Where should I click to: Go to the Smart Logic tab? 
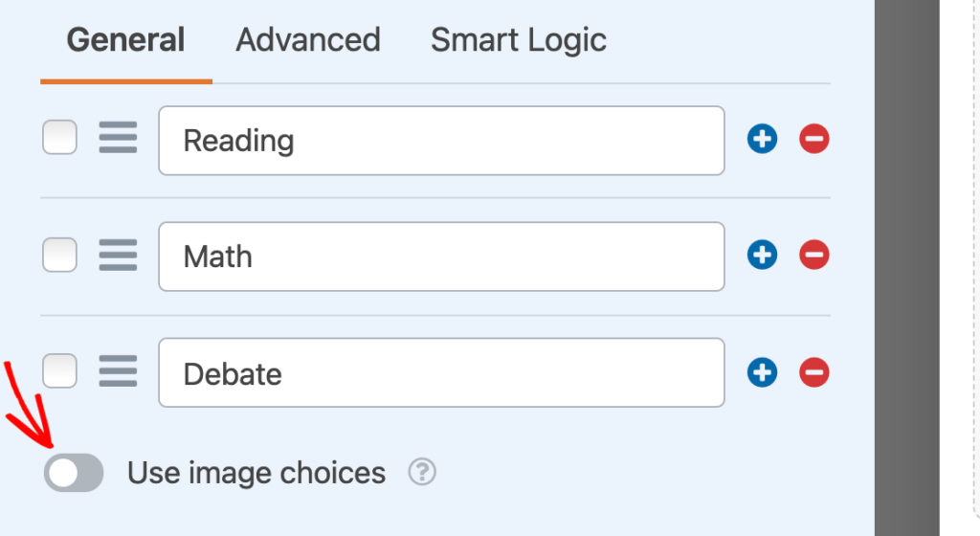(x=518, y=40)
